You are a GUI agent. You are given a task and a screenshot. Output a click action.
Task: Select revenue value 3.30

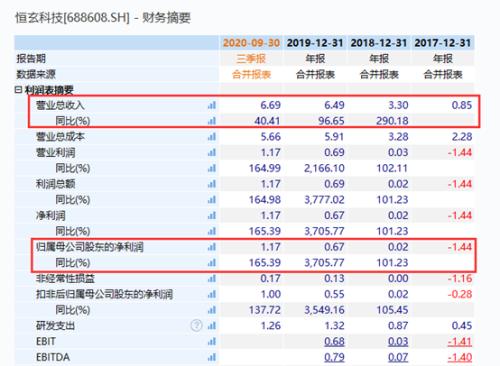click(398, 105)
